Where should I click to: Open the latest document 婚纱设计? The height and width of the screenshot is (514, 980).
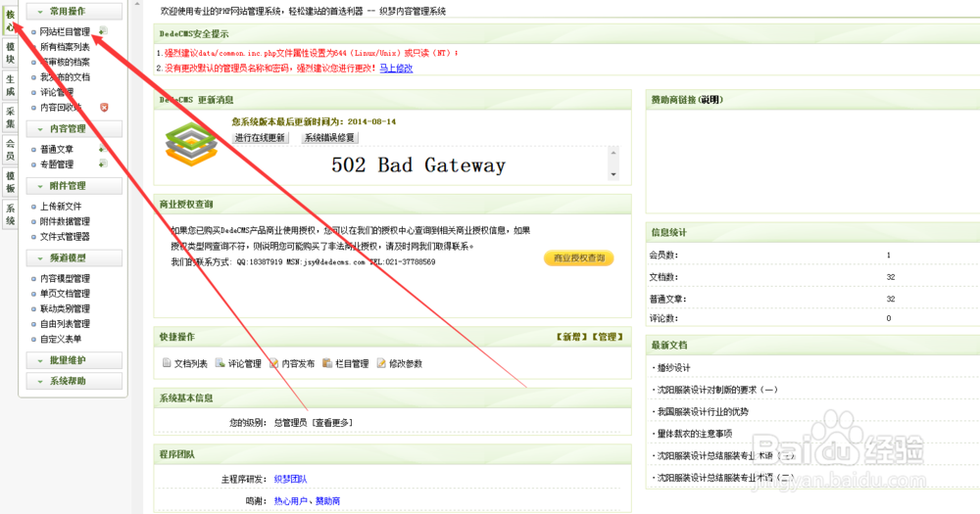pos(674,368)
